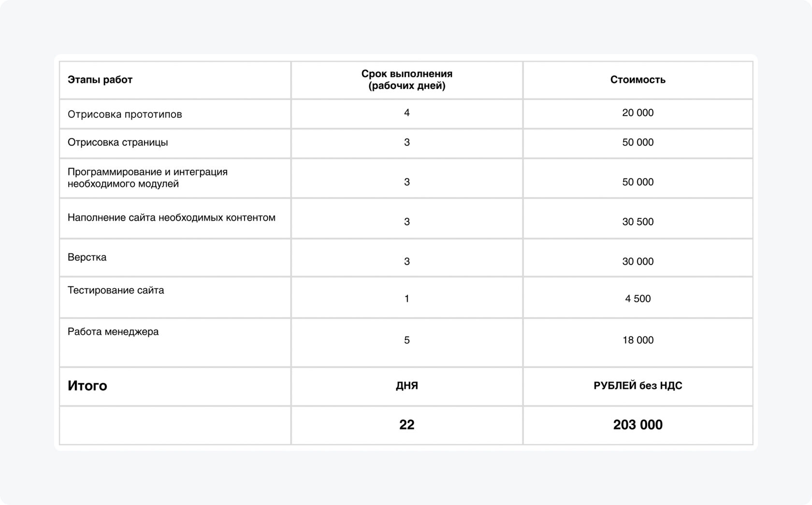This screenshot has height=505, width=812.
Task: Click the 50 000 cost for 'Отрисовка страницы'
Action: [x=638, y=144]
